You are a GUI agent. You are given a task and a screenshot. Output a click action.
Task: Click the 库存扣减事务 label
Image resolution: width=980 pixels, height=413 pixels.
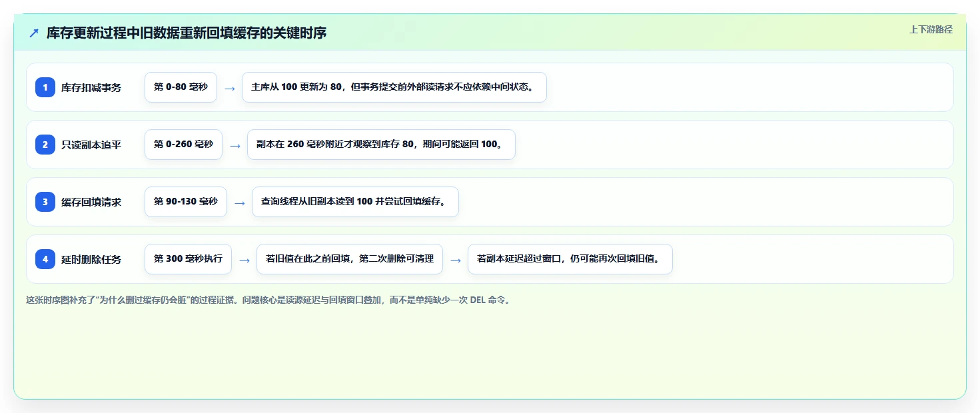coord(91,87)
